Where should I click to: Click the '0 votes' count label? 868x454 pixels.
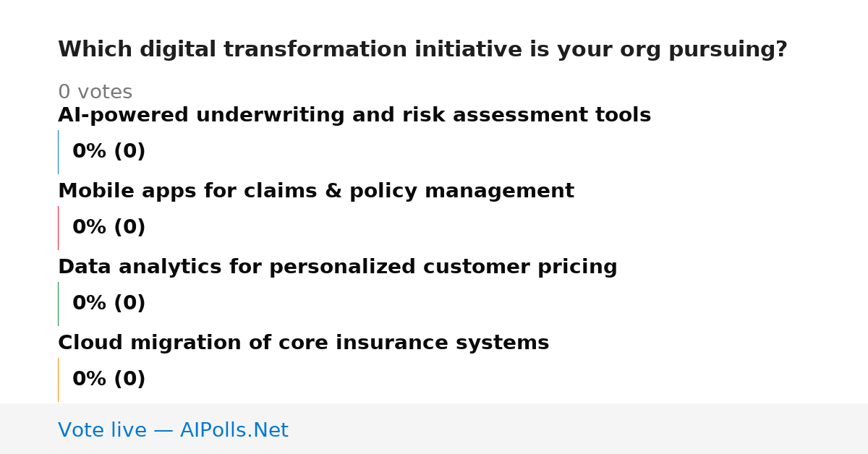[x=95, y=93]
